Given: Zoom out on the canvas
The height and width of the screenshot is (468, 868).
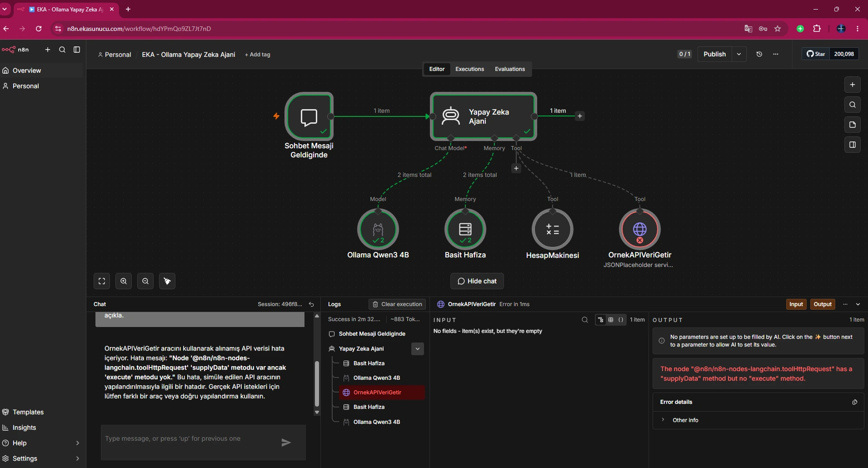Looking at the screenshot, I should point(145,281).
